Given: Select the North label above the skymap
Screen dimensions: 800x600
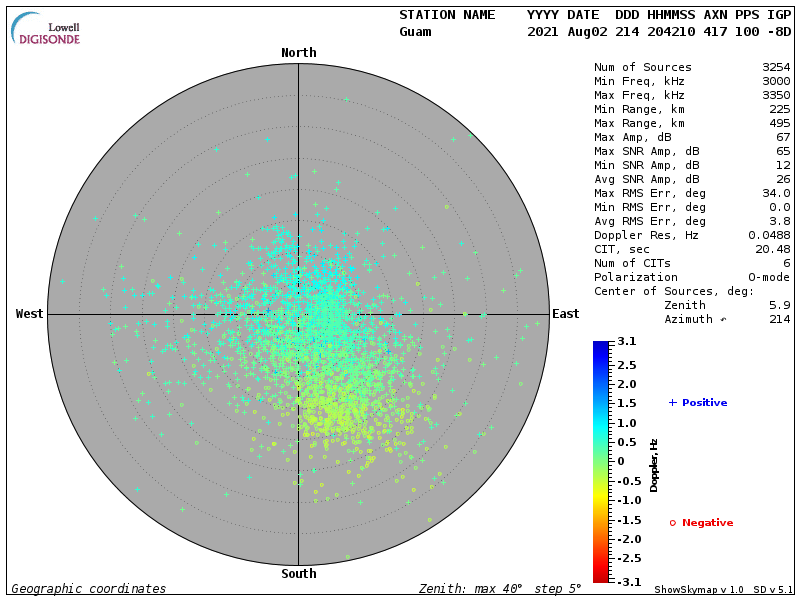Looking at the screenshot, I should click(299, 53).
